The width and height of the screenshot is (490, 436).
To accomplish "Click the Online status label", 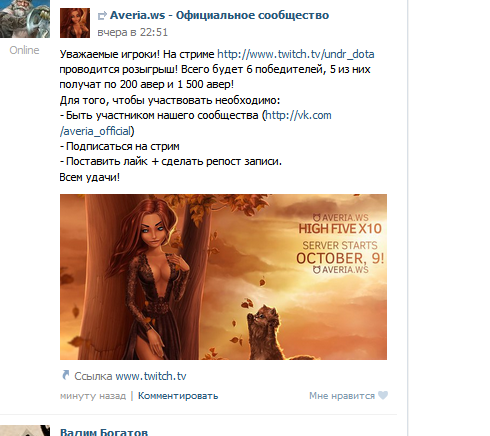I will pos(24,50).
